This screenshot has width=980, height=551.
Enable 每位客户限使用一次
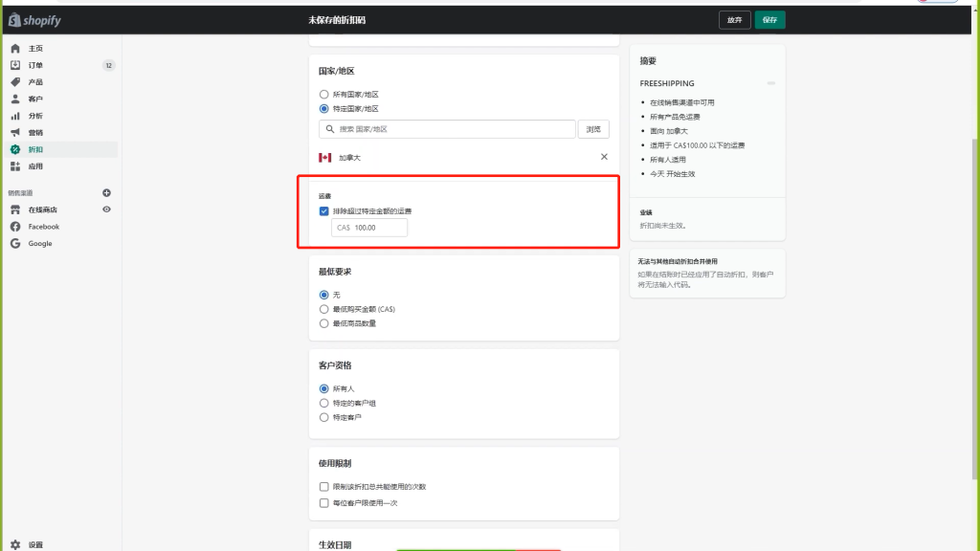324,502
